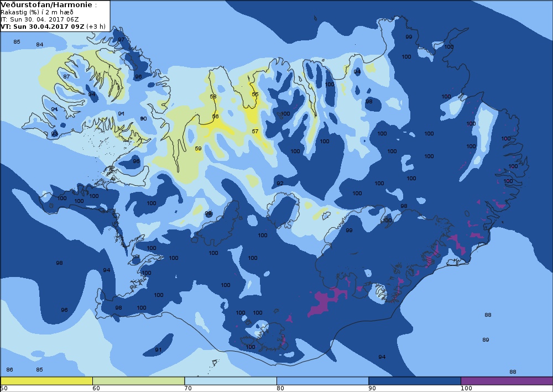Click the '(+3 h)' forecast offset text
This screenshot has width=553, height=392.
point(96,27)
